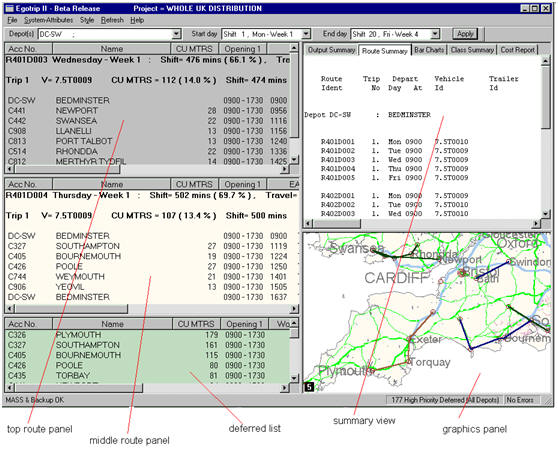
Task: Click Acc No. header in top route panel
Action: (28, 49)
